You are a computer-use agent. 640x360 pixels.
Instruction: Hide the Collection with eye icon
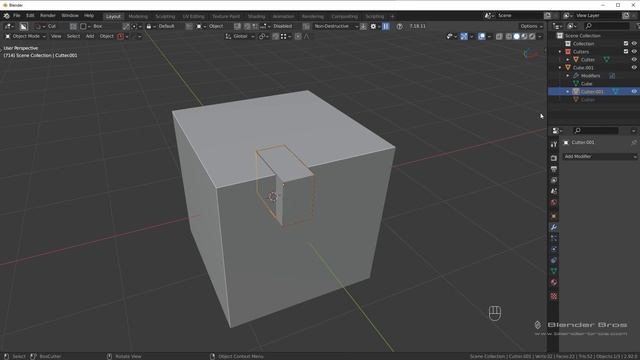(x=634, y=44)
